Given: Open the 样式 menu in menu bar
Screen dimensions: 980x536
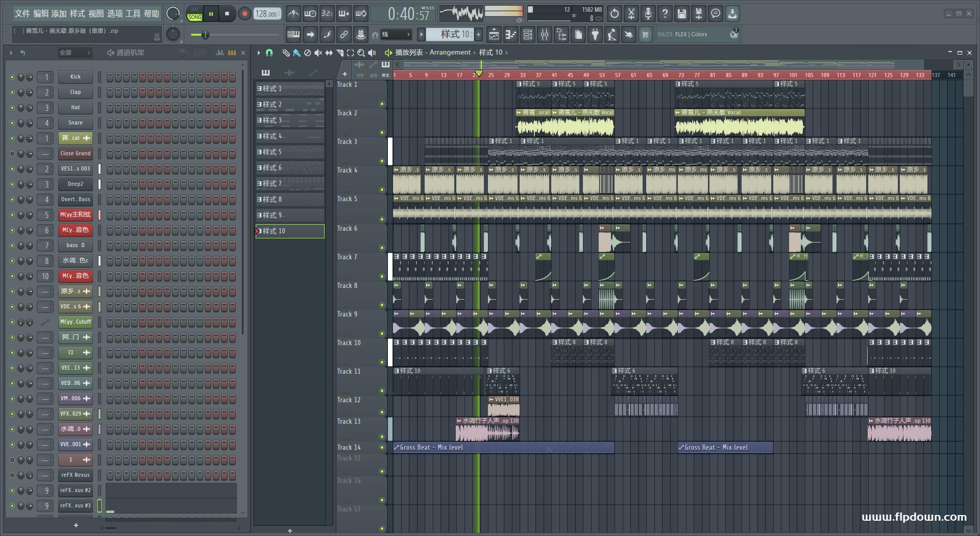Looking at the screenshot, I should tap(78, 14).
